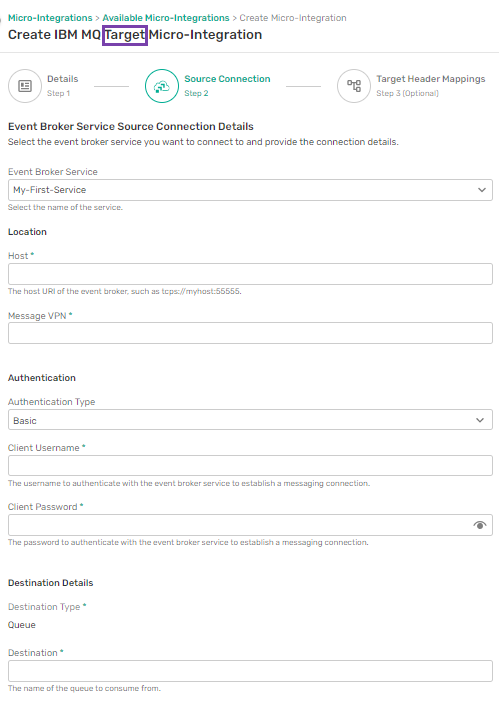
Task: Open the My-First-Service dropdown
Action: click(250, 190)
